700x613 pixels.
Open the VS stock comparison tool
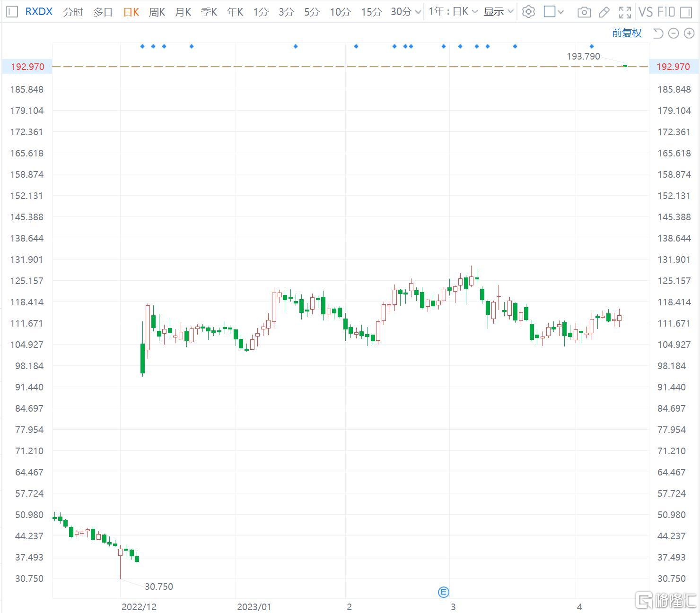[645, 12]
